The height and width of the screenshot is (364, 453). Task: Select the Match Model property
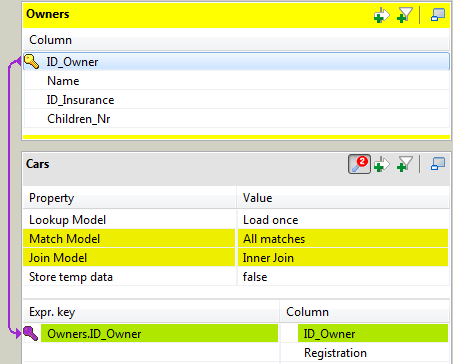tap(129, 239)
